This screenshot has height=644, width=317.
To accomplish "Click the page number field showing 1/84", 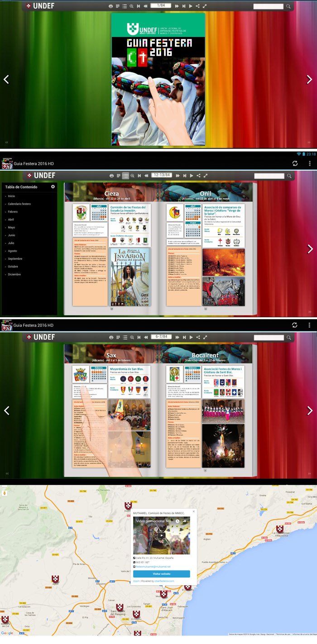I will point(161,6).
